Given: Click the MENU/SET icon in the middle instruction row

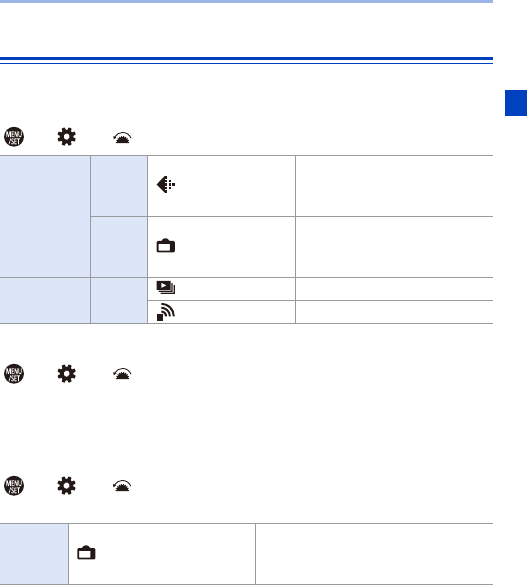Looking at the screenshot, I should [14, 373].
